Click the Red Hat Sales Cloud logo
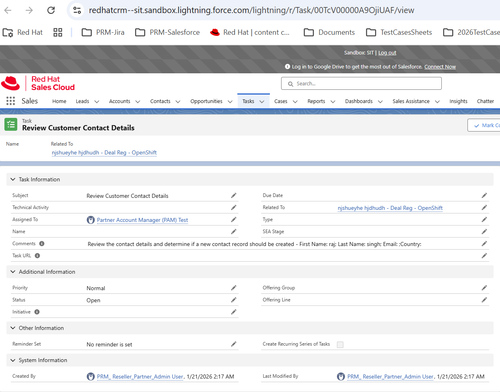Viewport: 500px width, 392px height. click(38, 83)
